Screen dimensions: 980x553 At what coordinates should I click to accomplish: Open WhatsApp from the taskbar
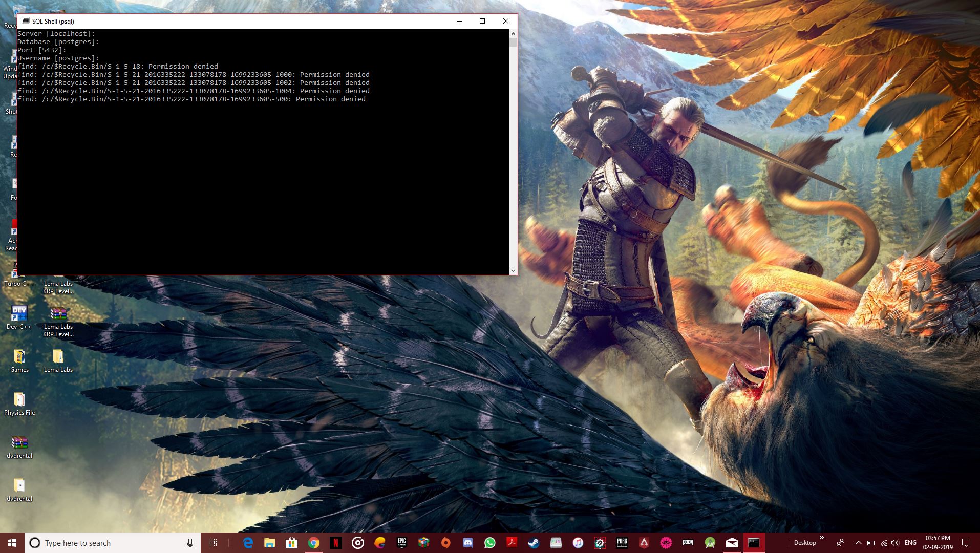pos(489,543)
